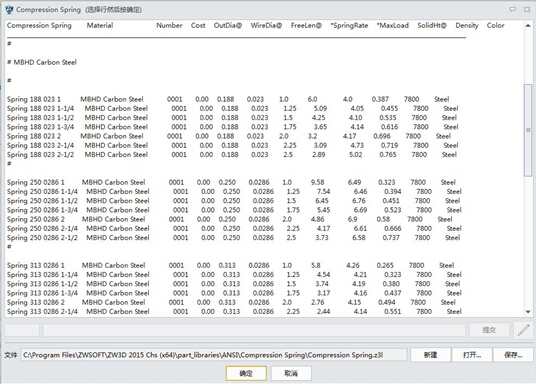Click the Color column header
The width and height of the screenshot is (536, 384).
(496, 25)
